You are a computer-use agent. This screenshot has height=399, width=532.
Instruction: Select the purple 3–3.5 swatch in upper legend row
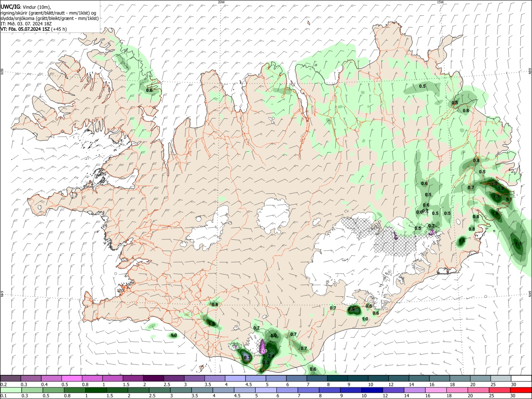(x=195, y=378)
